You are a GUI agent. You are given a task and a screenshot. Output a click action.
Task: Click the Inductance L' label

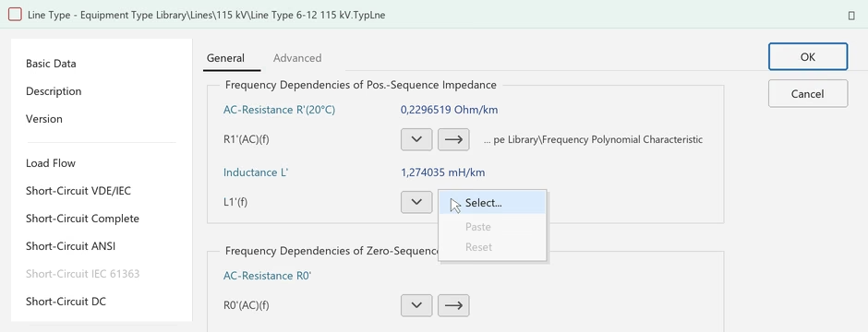[256, 172]
